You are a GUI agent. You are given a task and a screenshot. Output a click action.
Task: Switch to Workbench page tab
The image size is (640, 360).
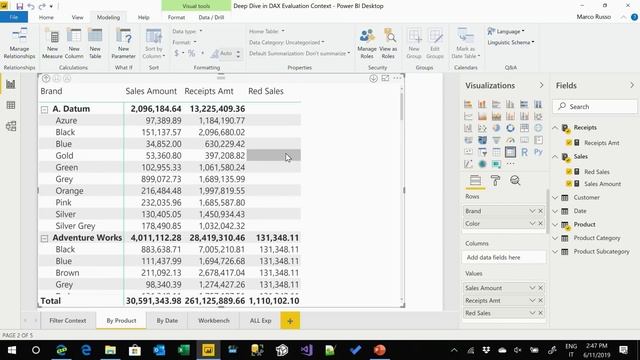[x=213, y=321]
